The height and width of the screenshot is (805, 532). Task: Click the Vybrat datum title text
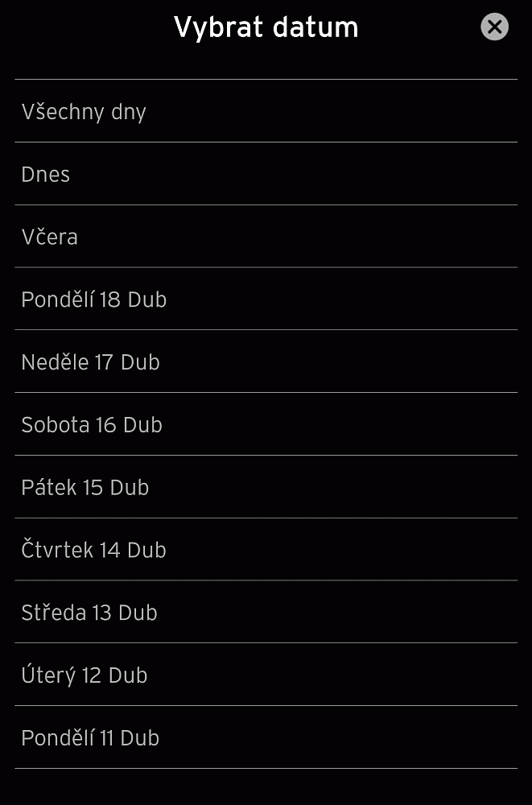266,27
